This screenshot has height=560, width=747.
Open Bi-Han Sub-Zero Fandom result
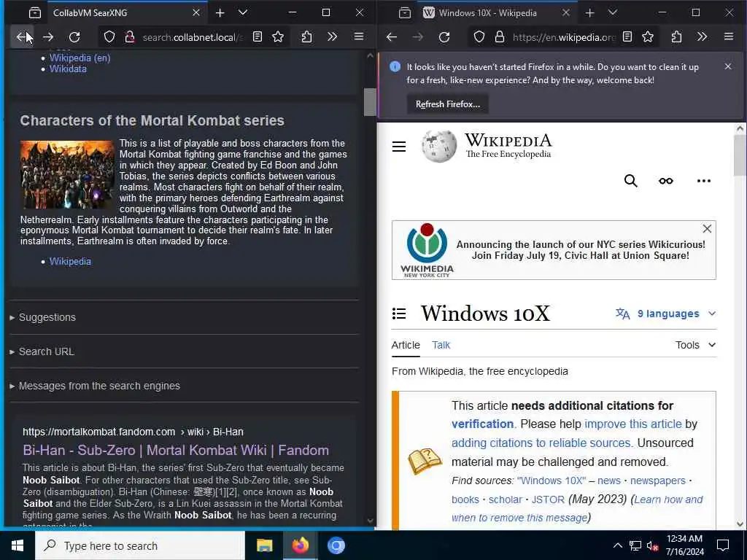pos(175,450)
